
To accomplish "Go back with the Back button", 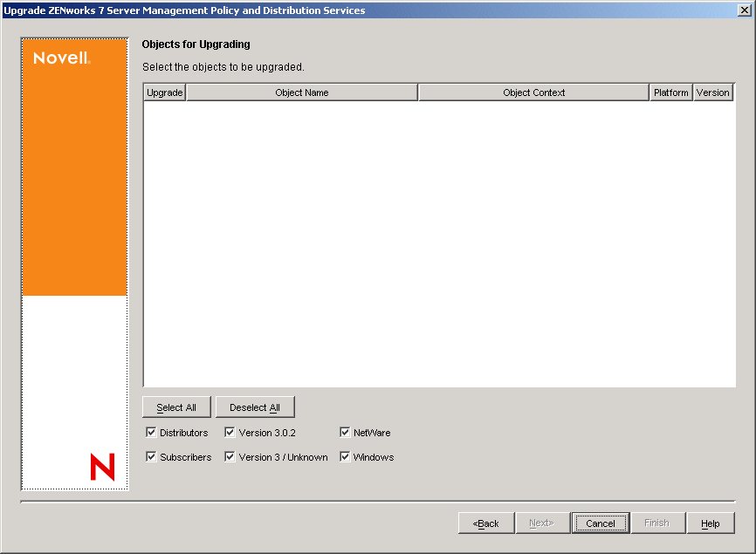I will [x=486, y=523].
